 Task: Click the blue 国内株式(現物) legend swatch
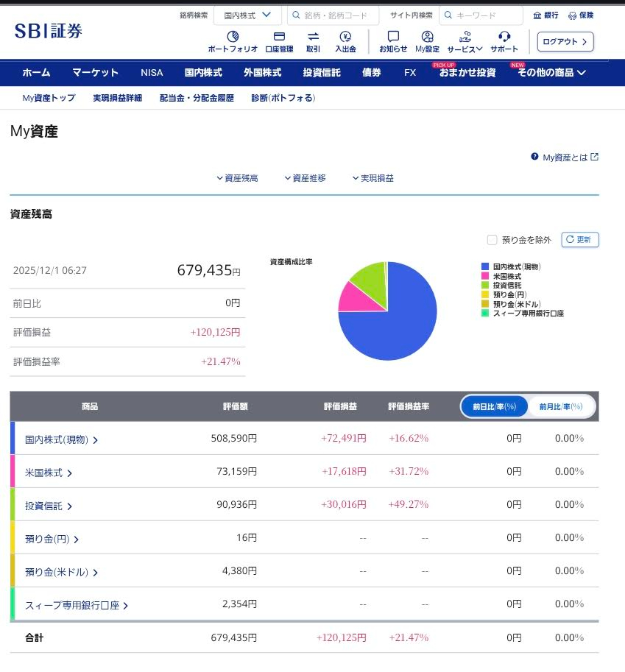tap(485, 266)
